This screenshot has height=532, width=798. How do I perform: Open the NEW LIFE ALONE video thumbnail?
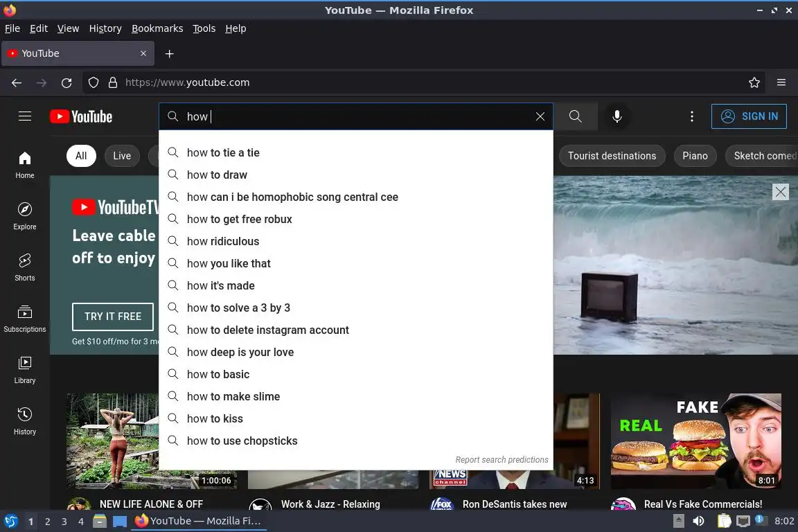click(152, 441)
